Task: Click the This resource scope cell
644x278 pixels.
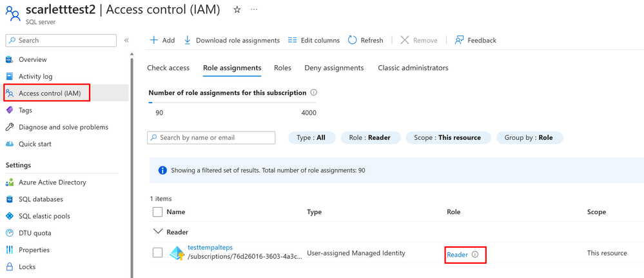Action: [x=607, y=253]
